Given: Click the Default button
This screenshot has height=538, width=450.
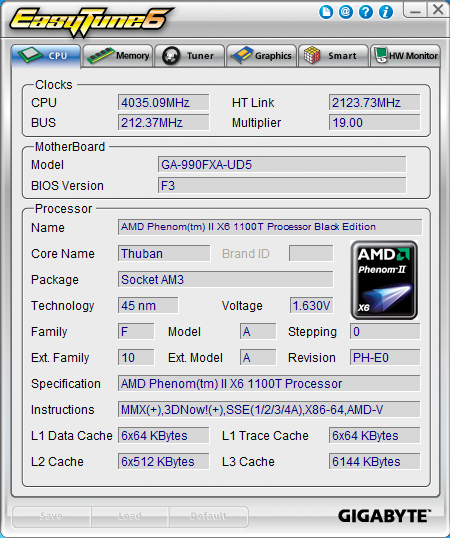Looking at the screenshot, I should click(208, 517).
